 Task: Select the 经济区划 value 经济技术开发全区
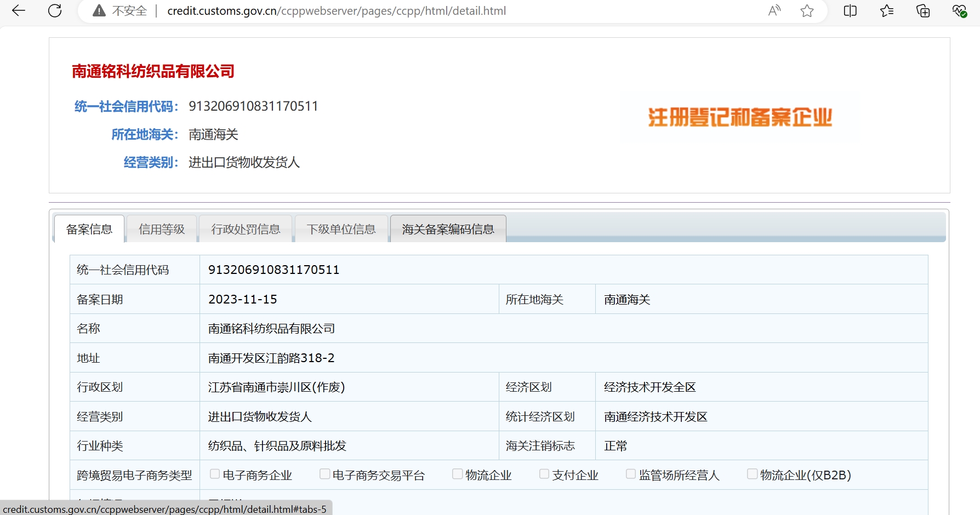pyautogui.click(x=650, y=387)
